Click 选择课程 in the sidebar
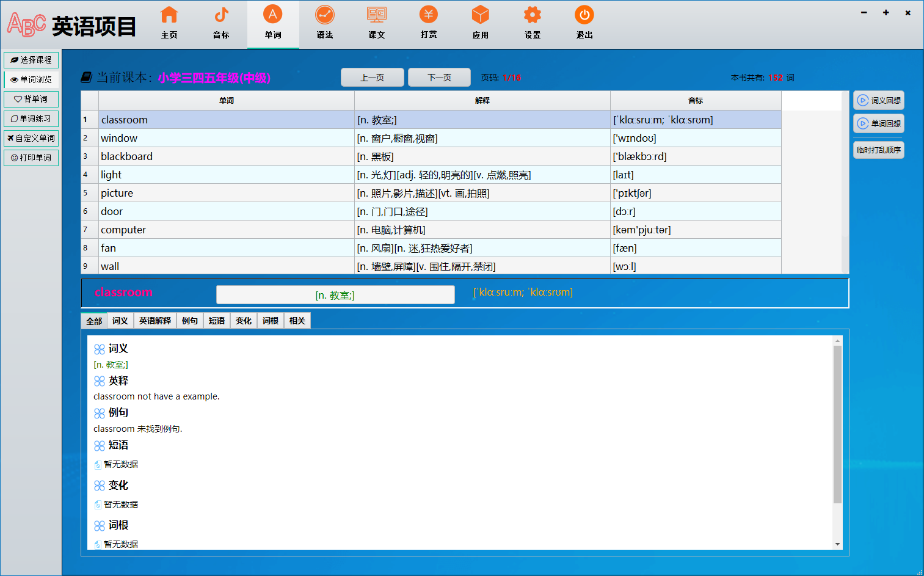Screen dimensions: 924x576 click(31, 60)
